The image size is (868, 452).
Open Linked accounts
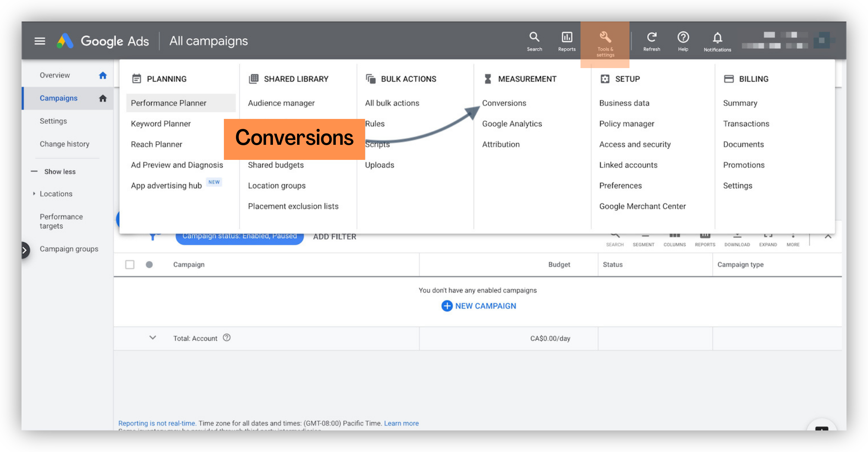628,165
